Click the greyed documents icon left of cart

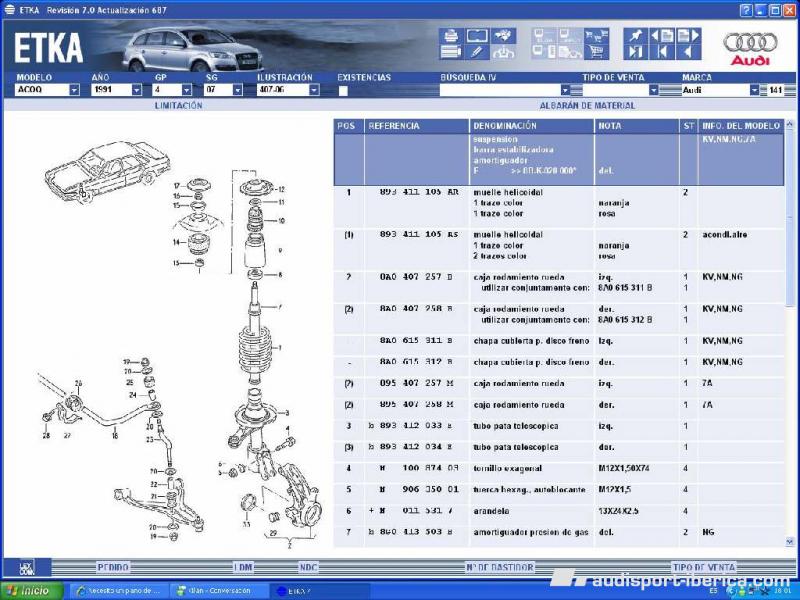pyautogui.click(x=570, y=52)
